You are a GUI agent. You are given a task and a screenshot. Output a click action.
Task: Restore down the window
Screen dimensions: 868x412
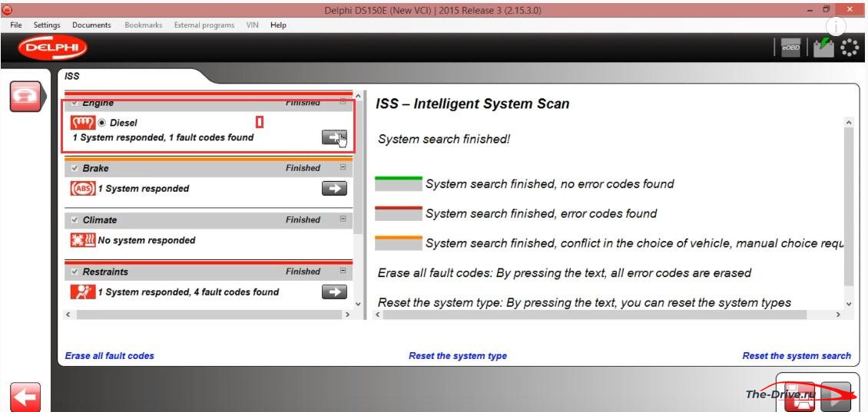(826, 9)
